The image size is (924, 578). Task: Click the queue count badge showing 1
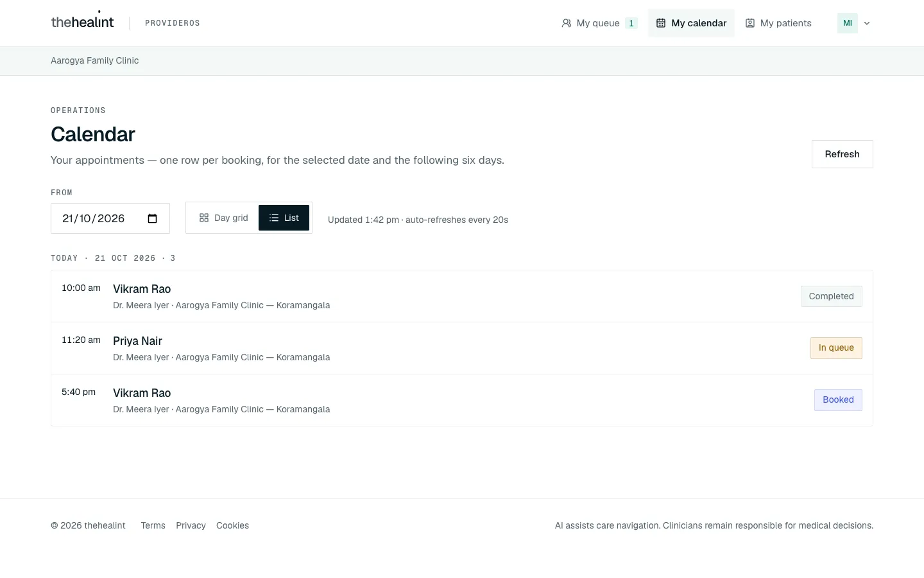point(631,23)
